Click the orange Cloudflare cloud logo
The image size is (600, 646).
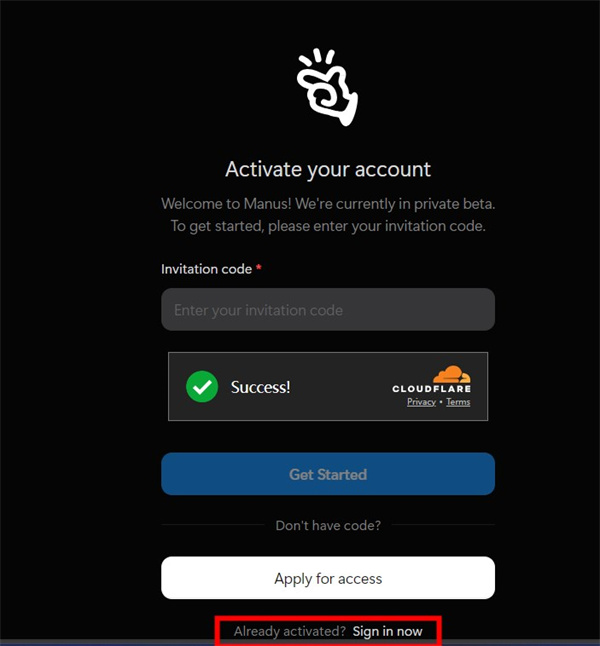pos(452,374)
